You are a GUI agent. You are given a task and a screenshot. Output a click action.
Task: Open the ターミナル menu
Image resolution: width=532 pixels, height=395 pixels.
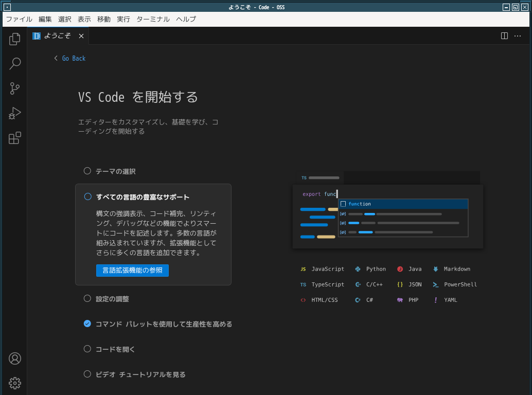click(153, 20)
